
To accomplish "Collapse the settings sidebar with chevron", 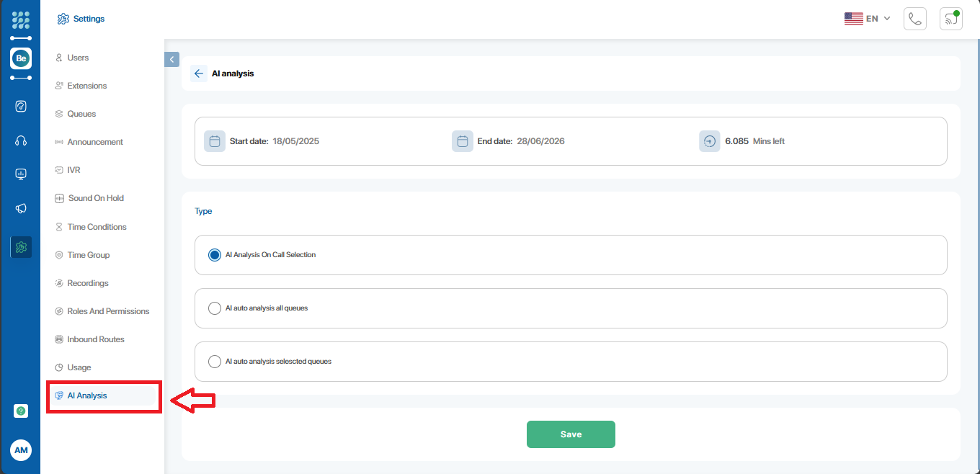I will [x=171, y=59].
